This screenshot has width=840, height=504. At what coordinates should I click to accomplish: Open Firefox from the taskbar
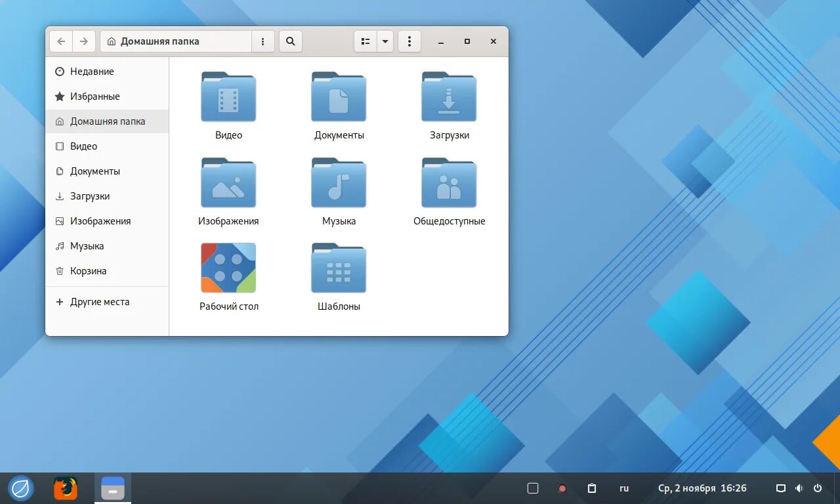click(65, 488)
